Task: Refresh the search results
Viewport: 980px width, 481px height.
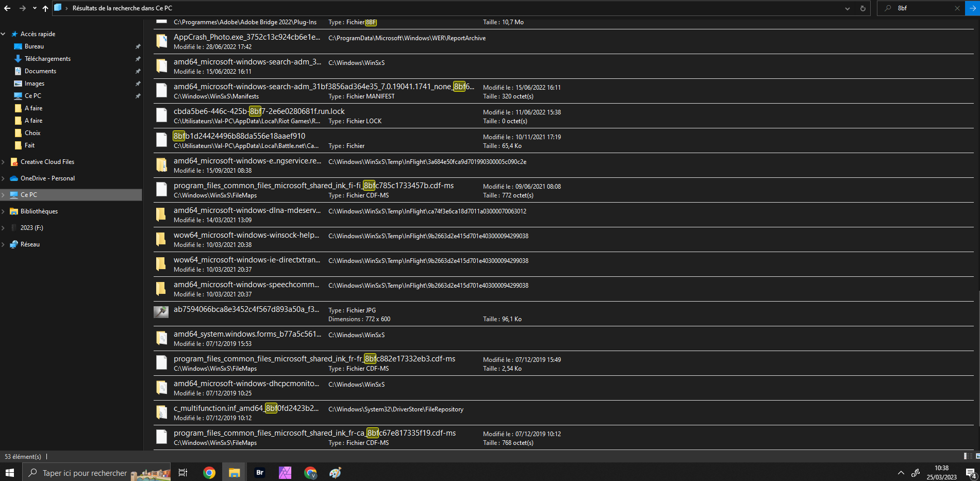Action: [862, 8]
